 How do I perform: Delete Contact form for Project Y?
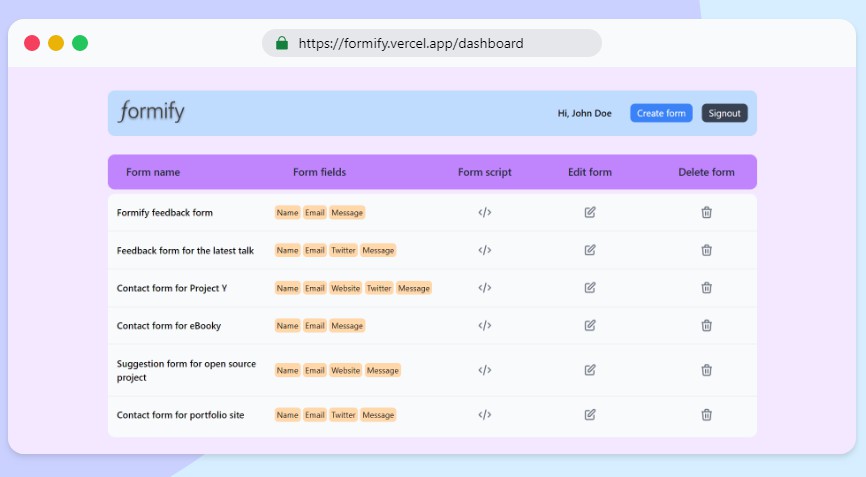click(706, 288)
